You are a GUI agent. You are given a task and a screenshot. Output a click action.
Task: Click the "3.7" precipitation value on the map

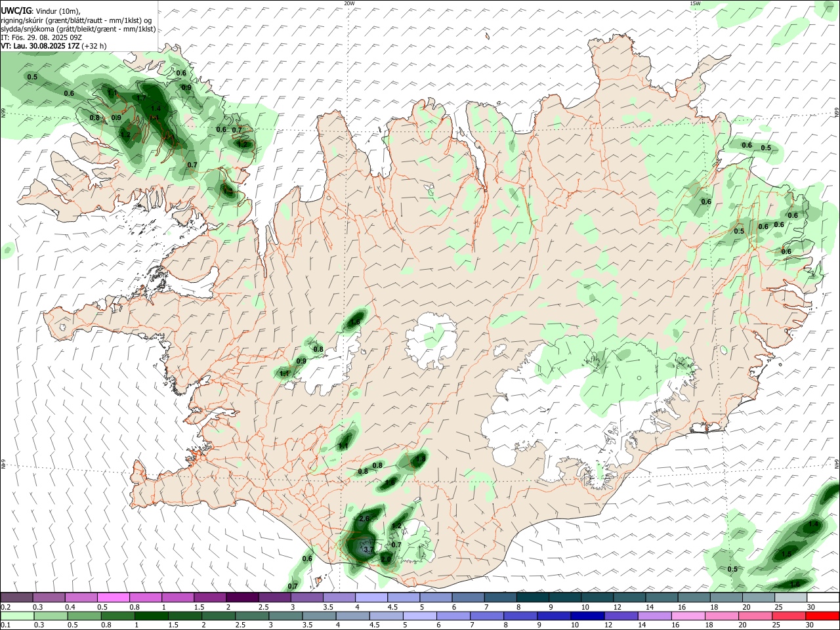point(368,549)
